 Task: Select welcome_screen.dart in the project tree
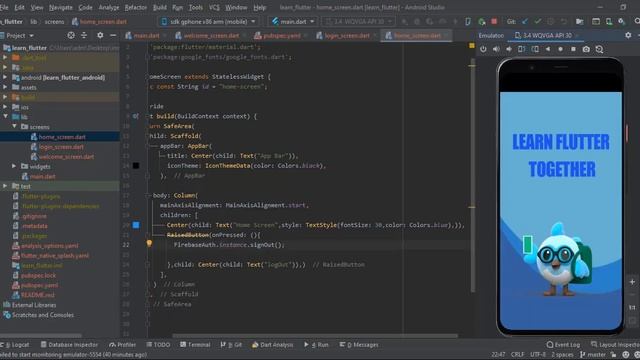(66, 156)
